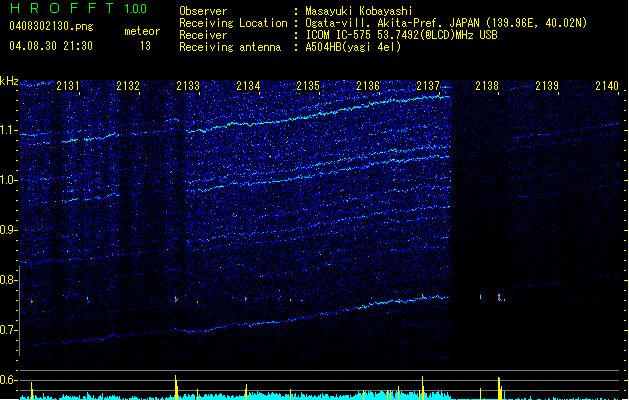Click the yellow power spike at 2138
This screenshot has height=400, width=629.
pyautogui.click(x=499, y=388)
